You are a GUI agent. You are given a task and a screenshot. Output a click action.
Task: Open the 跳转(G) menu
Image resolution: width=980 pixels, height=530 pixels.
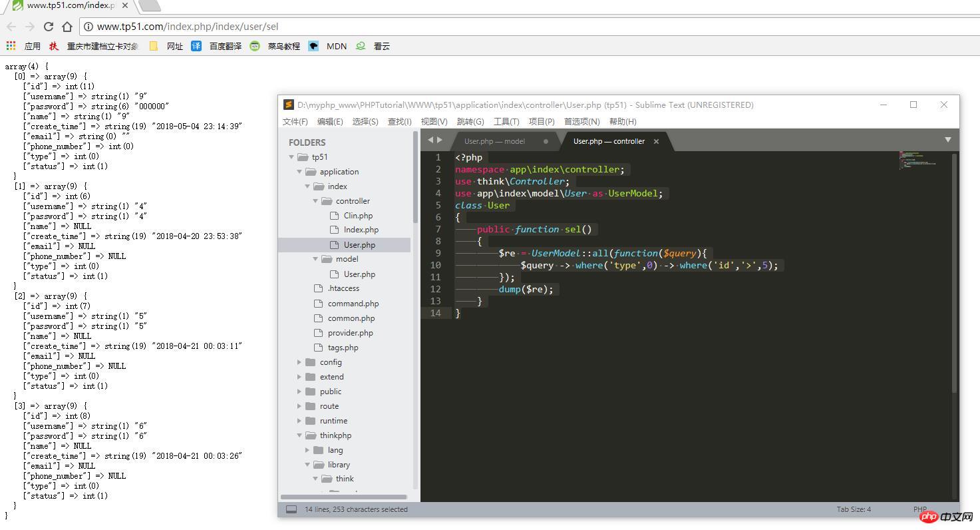tap(470, 121)
